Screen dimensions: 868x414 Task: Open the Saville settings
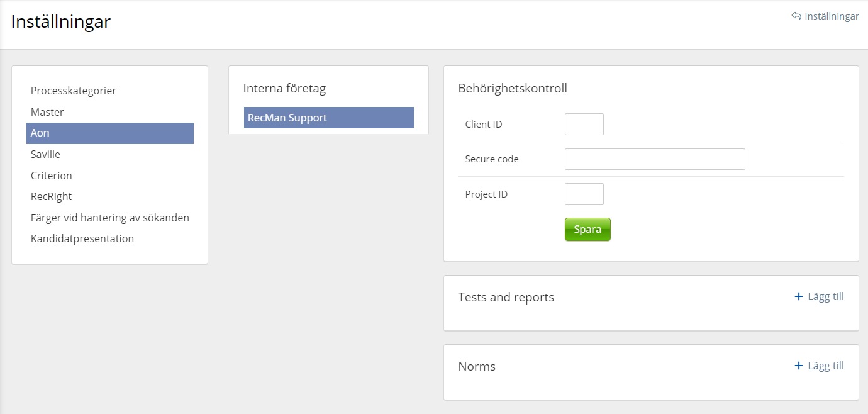point(45,154)
